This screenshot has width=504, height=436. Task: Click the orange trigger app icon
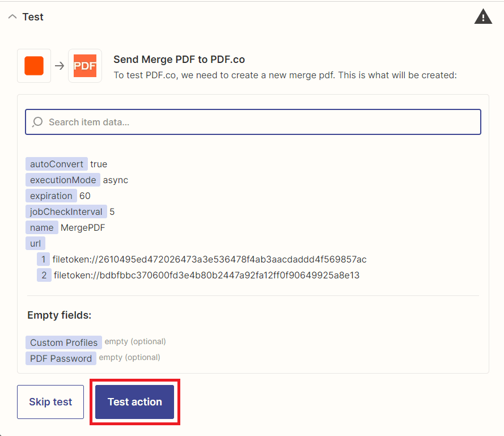[34, 66]
